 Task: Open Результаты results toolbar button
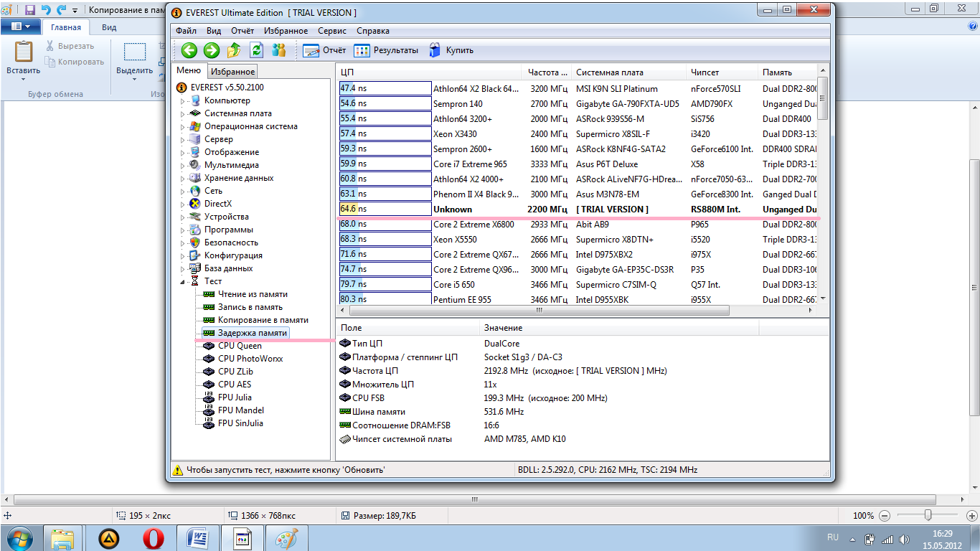click(x=386, y=50)
